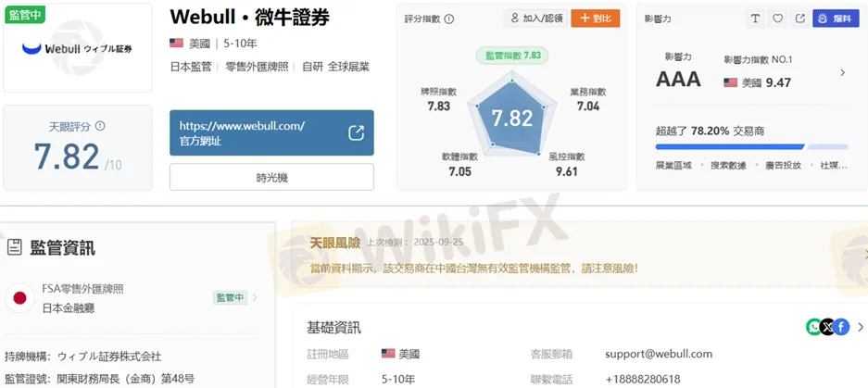
Task: Click the 監管證號 關東財務局長 text
Action: (x=100, y=379)
